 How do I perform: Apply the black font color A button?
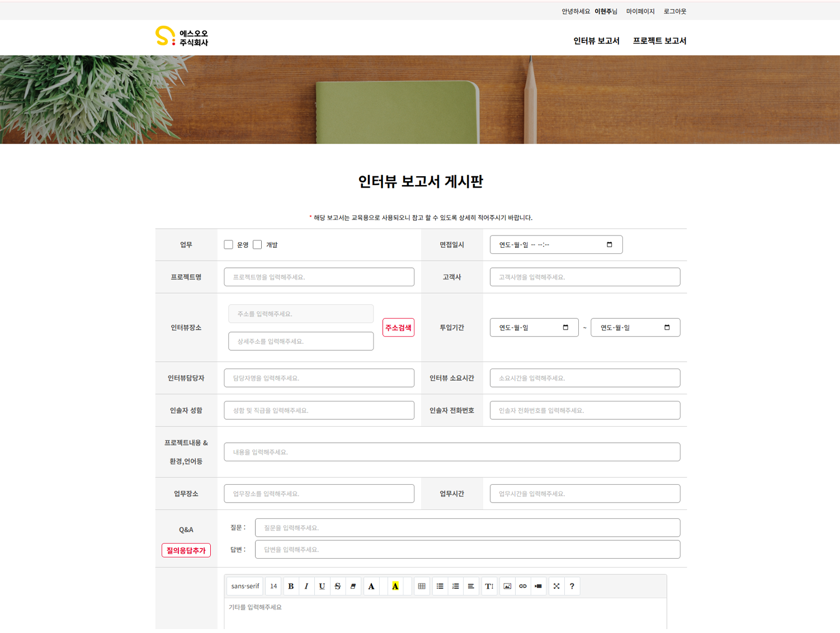(x=371, y=586)
